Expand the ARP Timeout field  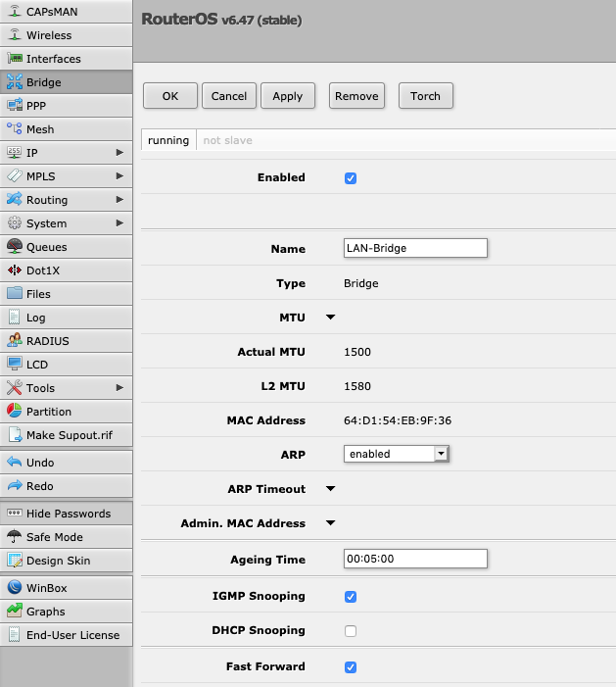coord(331,488)
